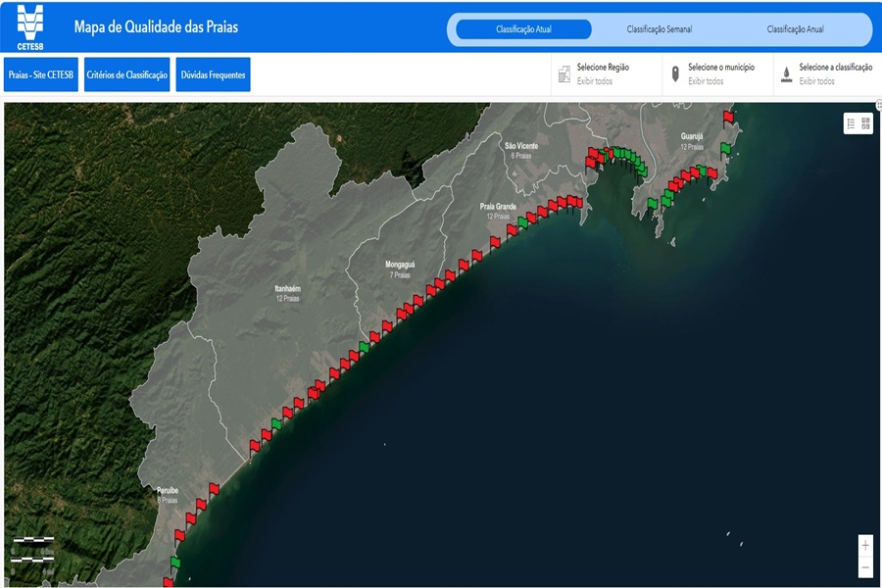This screenshot has height=588, width=882.
Task: Click the 12 Praias label under Praia Grande
Action: click(498, 217)
